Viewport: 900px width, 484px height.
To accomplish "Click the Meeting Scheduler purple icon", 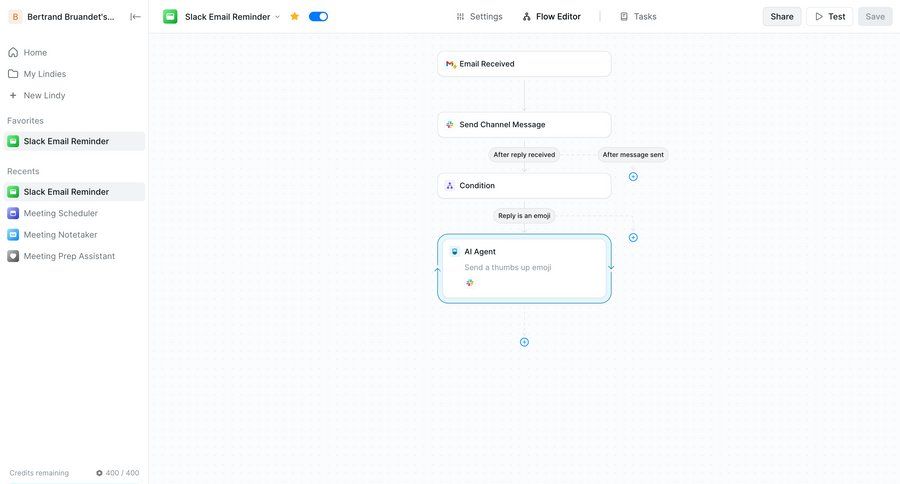I will tap(13, 213).
